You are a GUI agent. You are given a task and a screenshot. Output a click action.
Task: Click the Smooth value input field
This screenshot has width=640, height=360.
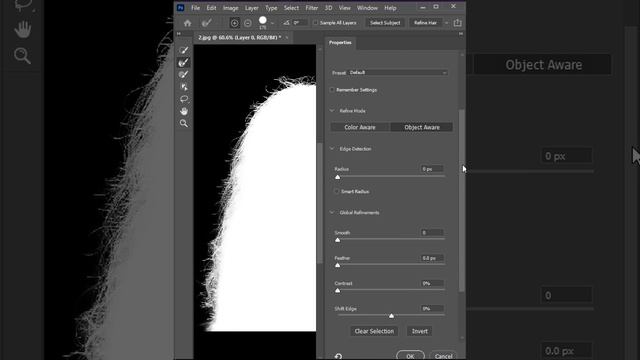click(432, 233)
